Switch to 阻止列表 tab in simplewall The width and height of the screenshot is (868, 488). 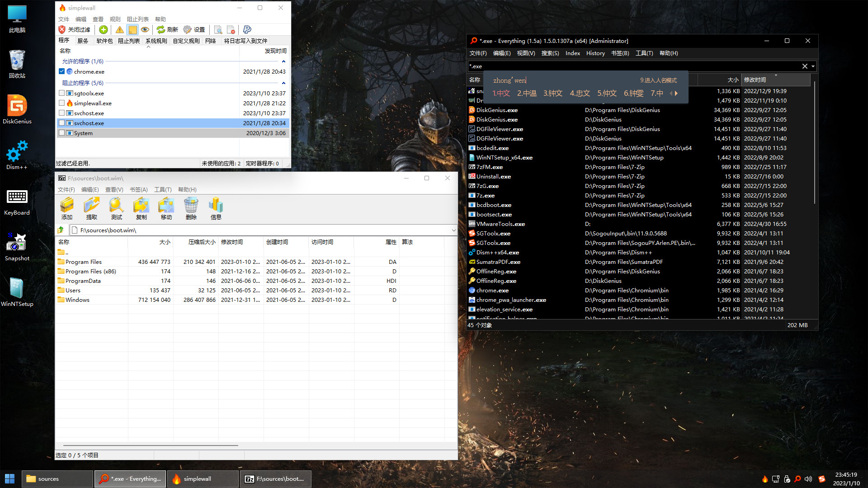click(129, 41)
